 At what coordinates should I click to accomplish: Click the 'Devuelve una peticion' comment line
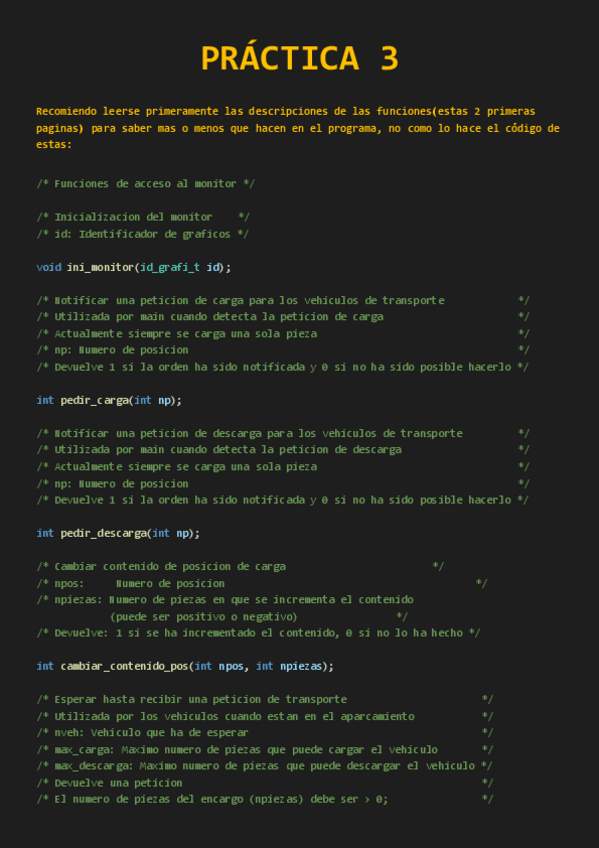coord(265,783)
